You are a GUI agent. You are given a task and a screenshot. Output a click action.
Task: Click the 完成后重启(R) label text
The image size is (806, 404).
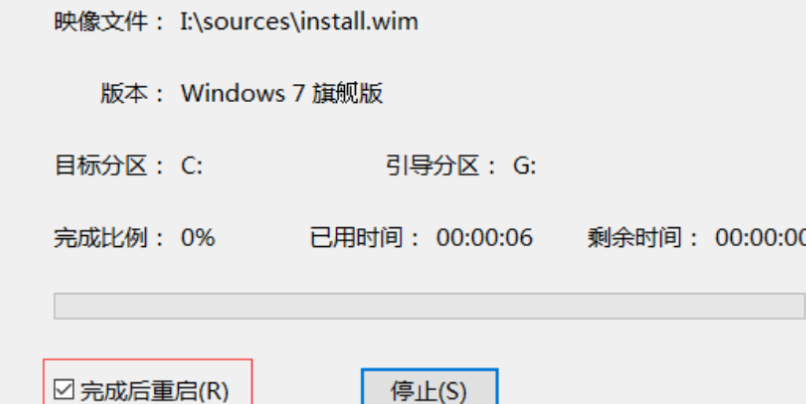(154, 391)
